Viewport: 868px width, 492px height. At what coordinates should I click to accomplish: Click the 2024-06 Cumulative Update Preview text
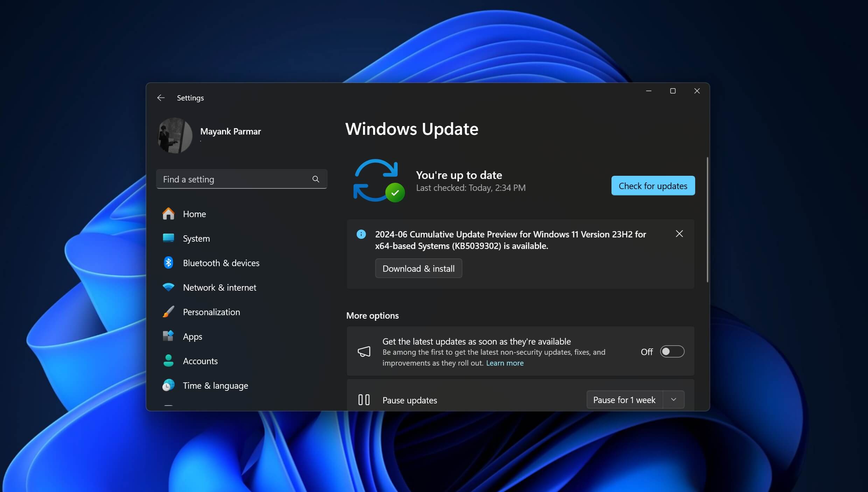point(511,240)
